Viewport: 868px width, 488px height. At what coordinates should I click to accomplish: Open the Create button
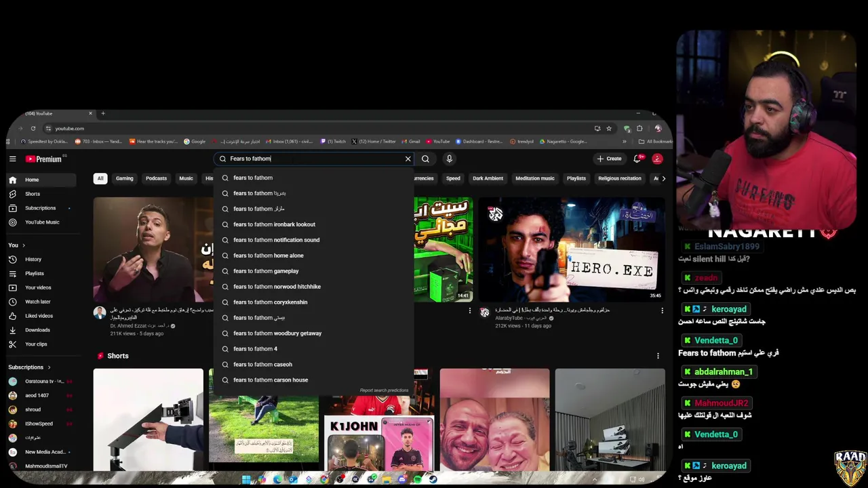pos(609,159)
